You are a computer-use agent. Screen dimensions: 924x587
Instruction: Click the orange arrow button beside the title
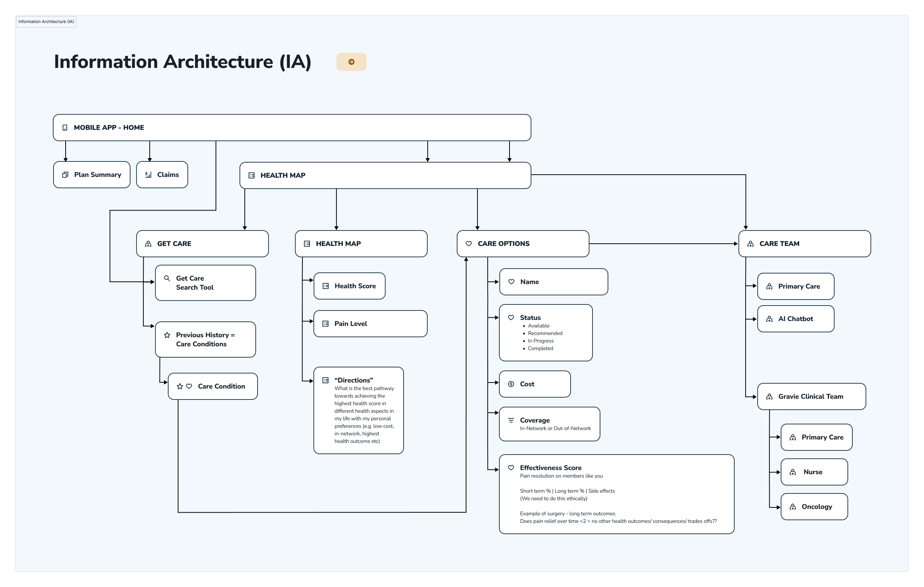351,62
